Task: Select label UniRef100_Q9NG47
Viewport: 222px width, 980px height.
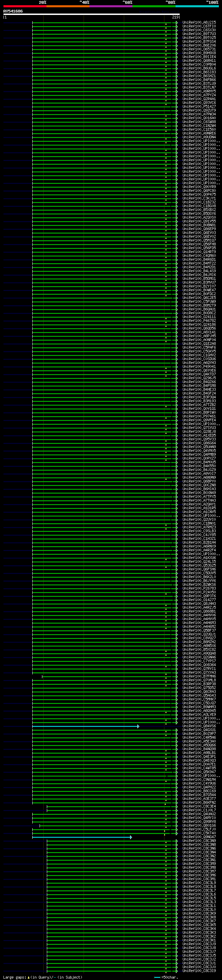Action: point(199,837)
